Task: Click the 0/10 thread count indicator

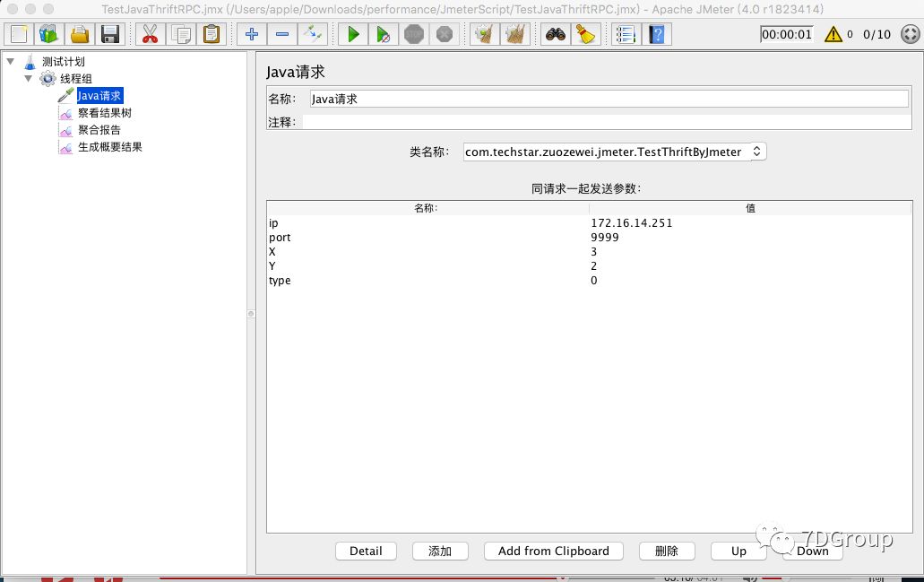Action: [x=877, y=34]
